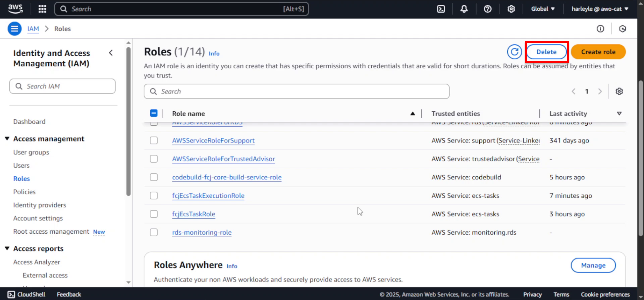Viewport: 644px width, 300px height.
Task: Open the IAM breadcrumb link
Action: (33, 29)
